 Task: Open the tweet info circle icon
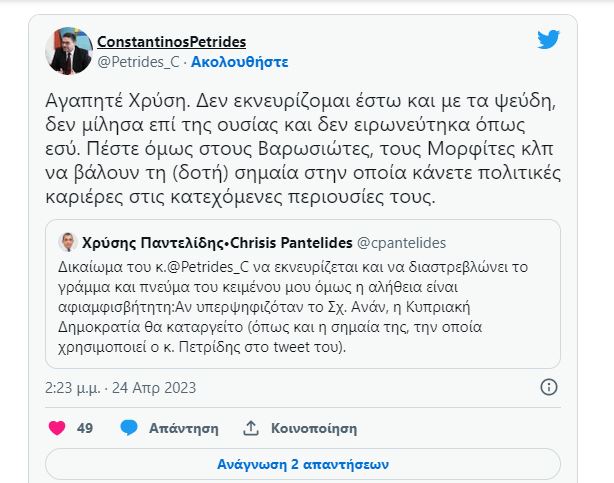pos(548,387)
